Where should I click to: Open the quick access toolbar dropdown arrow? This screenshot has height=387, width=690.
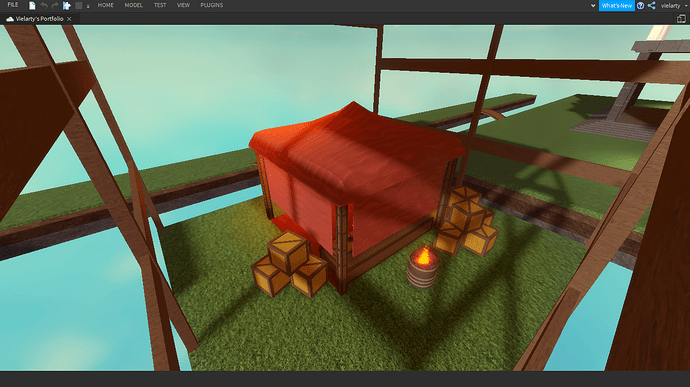(x=88, y=6)
